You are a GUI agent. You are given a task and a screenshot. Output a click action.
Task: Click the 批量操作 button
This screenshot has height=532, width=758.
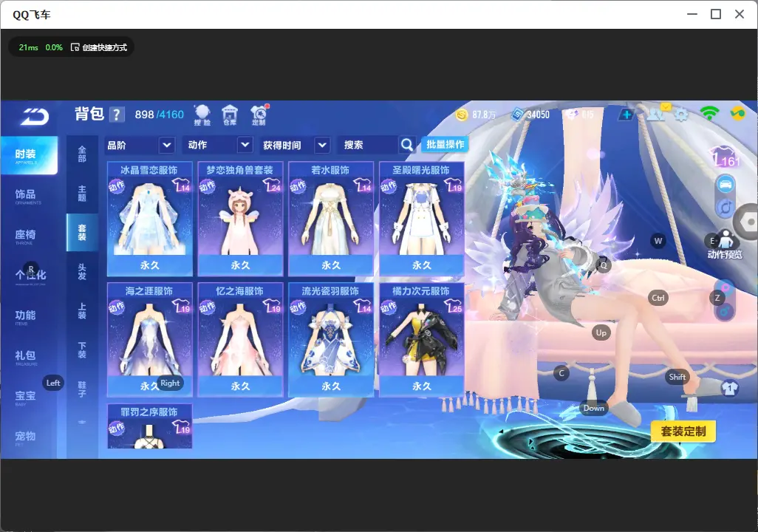445,145
